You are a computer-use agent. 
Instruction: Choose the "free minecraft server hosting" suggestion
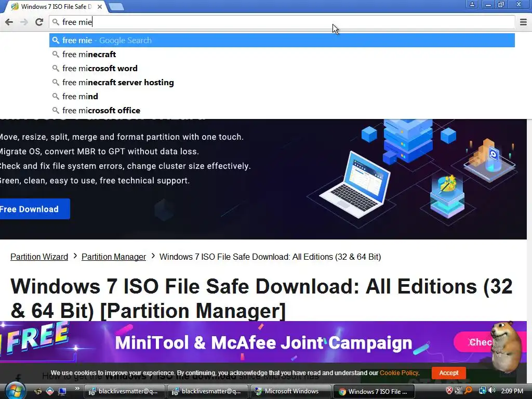pos(282,83)
